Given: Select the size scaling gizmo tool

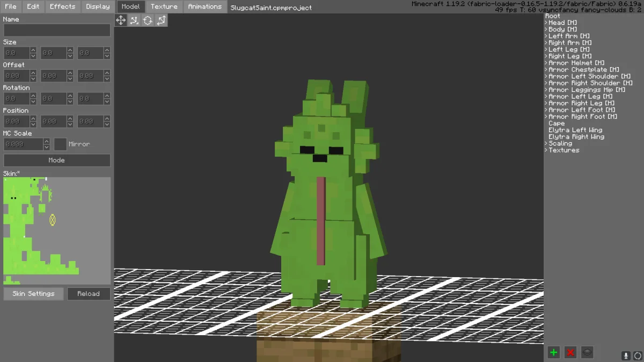Looking at the screenshot, I should [161, 20].
